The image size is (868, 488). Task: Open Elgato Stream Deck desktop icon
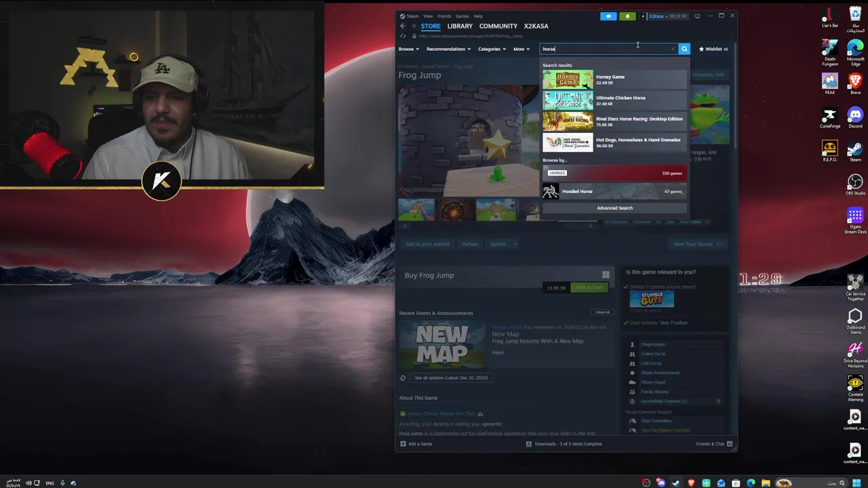[855, 221]
